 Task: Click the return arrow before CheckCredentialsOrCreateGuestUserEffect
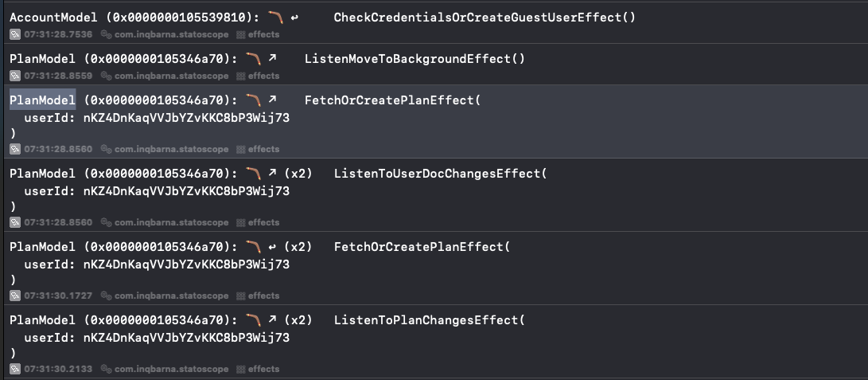(295, 18)
